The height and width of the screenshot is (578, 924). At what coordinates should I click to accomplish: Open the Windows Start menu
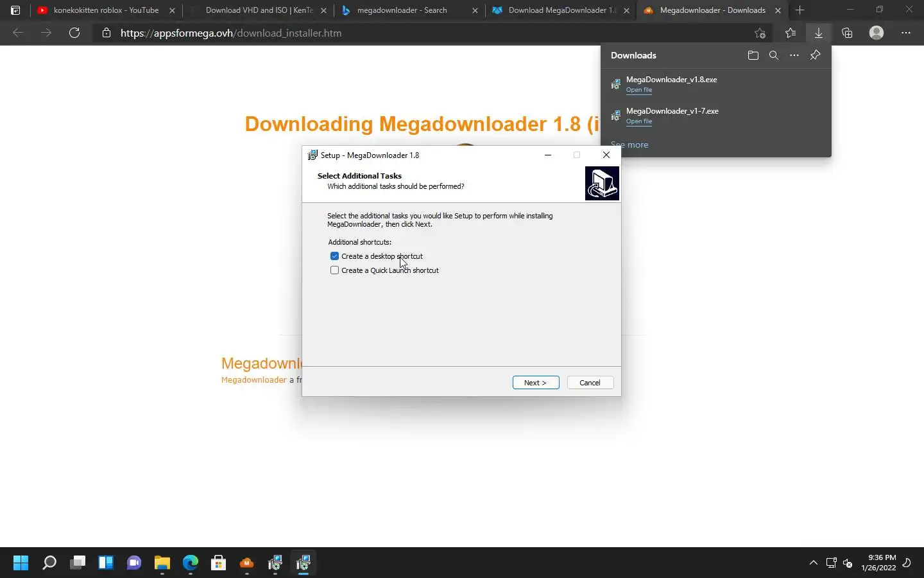(x=21, y=563)
